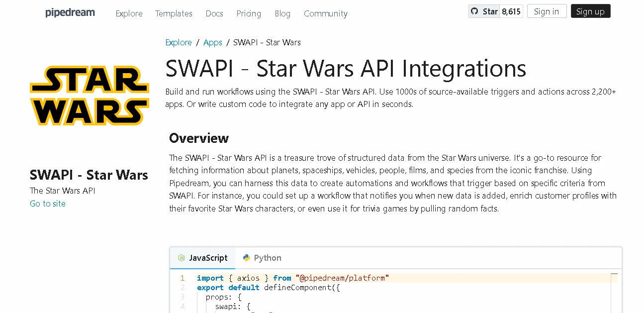Screen dimensions: 644x313
Task: Click the "props: {" code line
Action: 224,297
